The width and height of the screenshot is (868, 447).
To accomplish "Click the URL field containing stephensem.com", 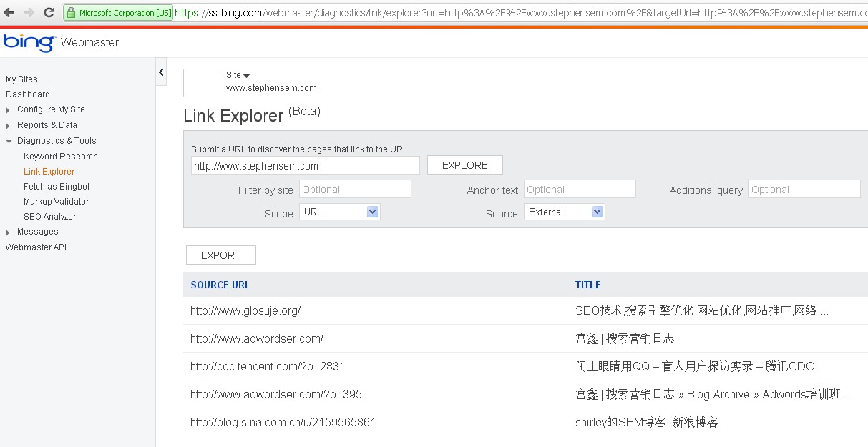I will (306, 165).
